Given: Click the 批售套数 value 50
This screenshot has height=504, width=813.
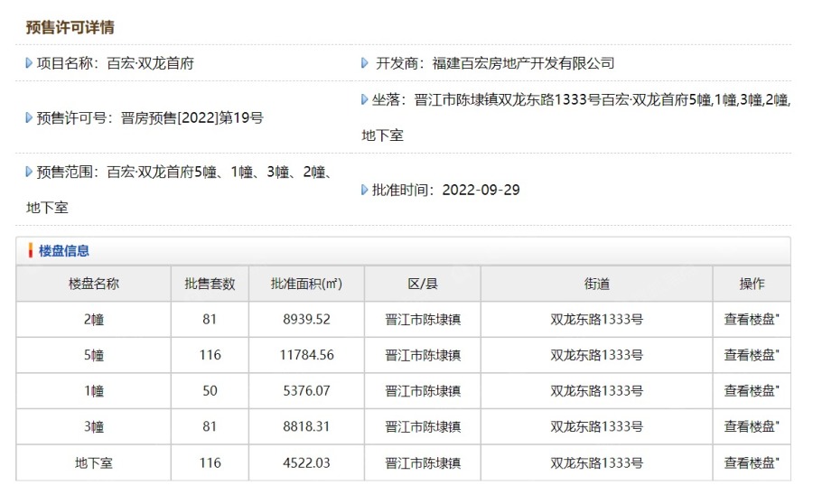Looking at the screenshot, I should [x=210, y=391].
